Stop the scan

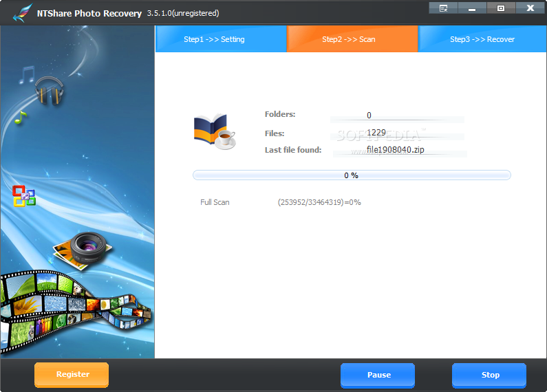click(x=489, y=375)
